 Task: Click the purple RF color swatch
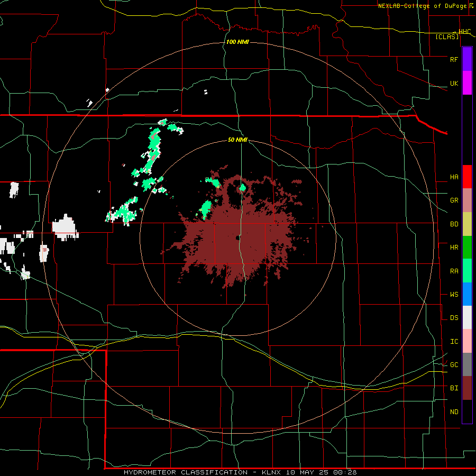click(x=467, y=59)
